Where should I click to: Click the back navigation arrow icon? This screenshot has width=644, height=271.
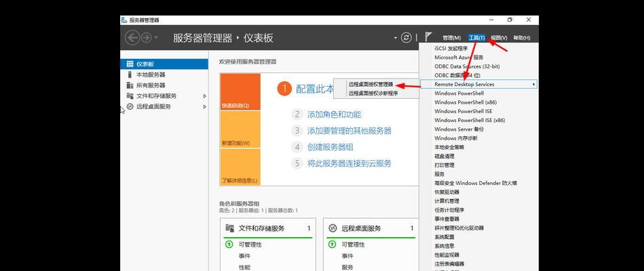(x=132, y=38)
